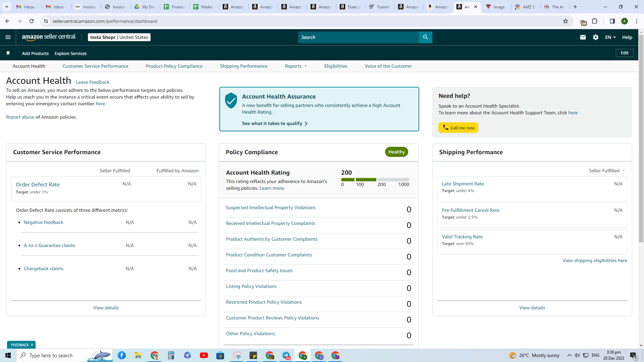Select the Shipping Performance tab

(244, 66)
